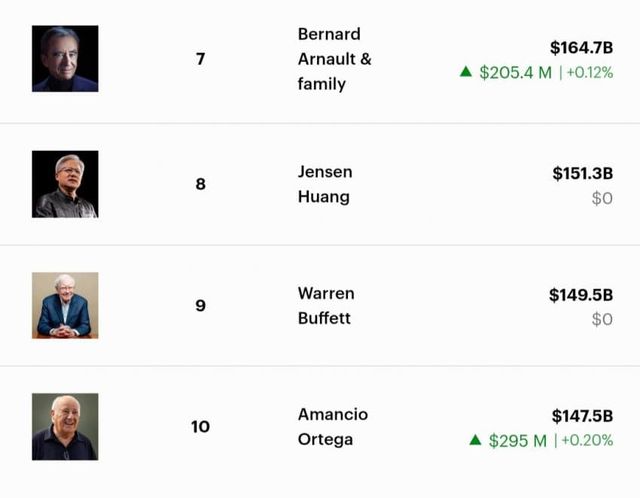The image size is (640, 498).
Task: Click rank number 9
Action: (x=200, y=306)
